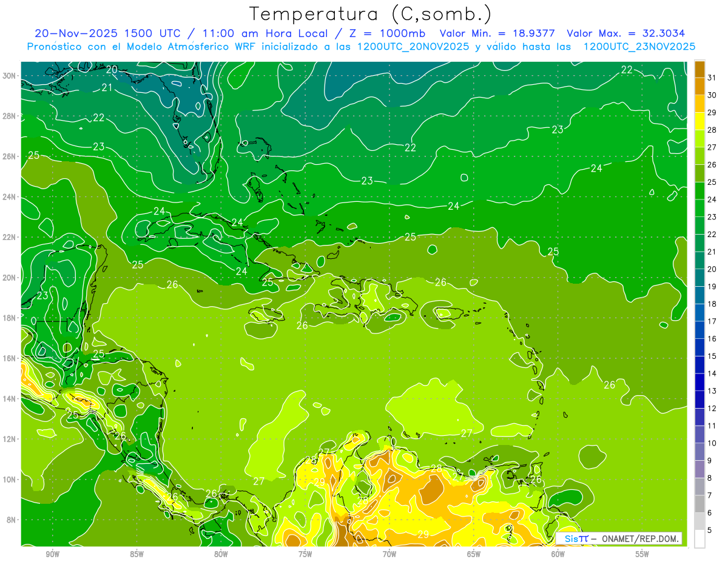Click the blue color scale segment between 17 and 18

pos(699,312)
